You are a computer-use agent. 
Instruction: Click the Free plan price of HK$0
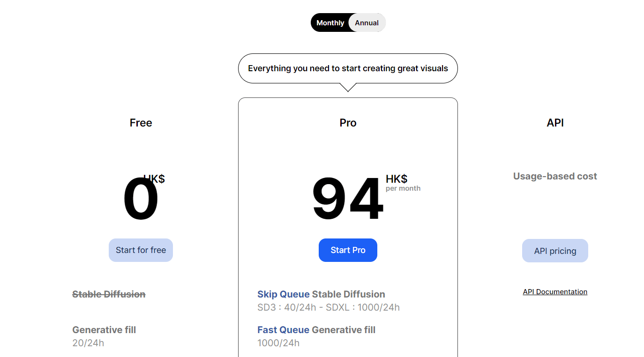[x=141, y=197]
